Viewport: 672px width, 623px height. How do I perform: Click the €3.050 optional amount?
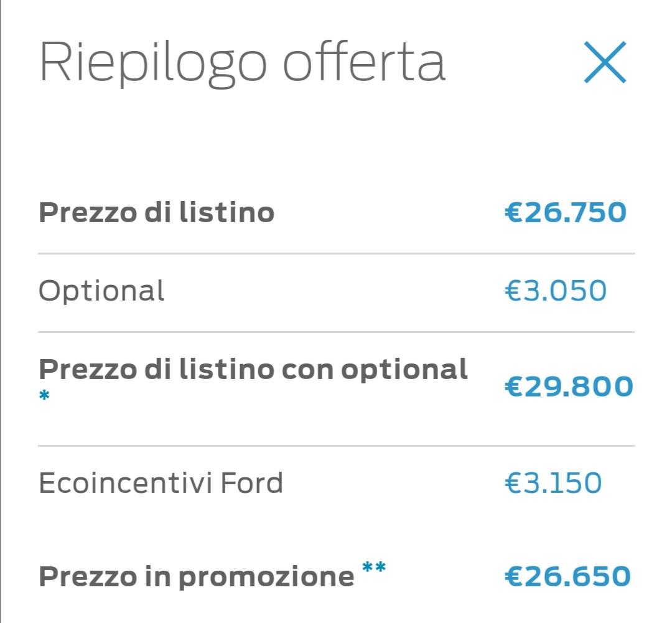coord(556,291)
